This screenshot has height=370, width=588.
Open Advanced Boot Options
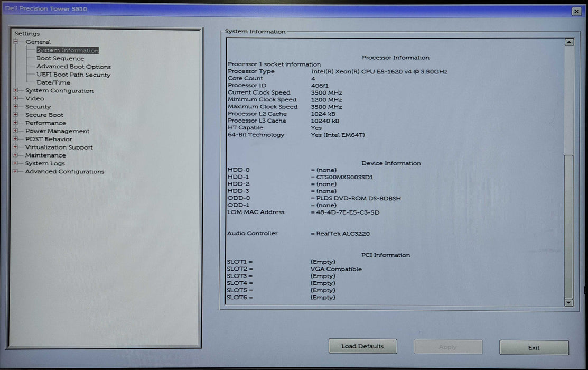point(73,67)
